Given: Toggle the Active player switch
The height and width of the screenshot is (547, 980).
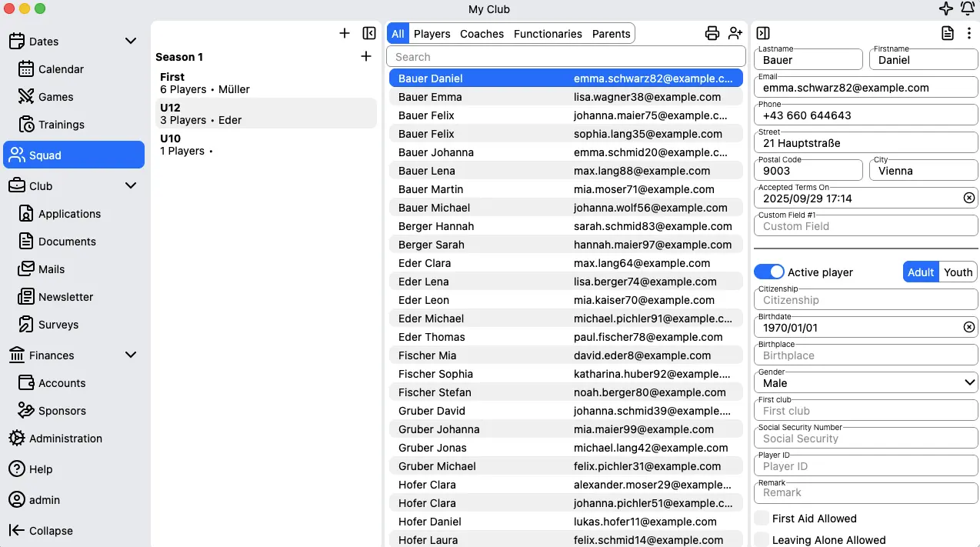Looking at the screenshot, I should pyautogui.click(x=769, y=272).
